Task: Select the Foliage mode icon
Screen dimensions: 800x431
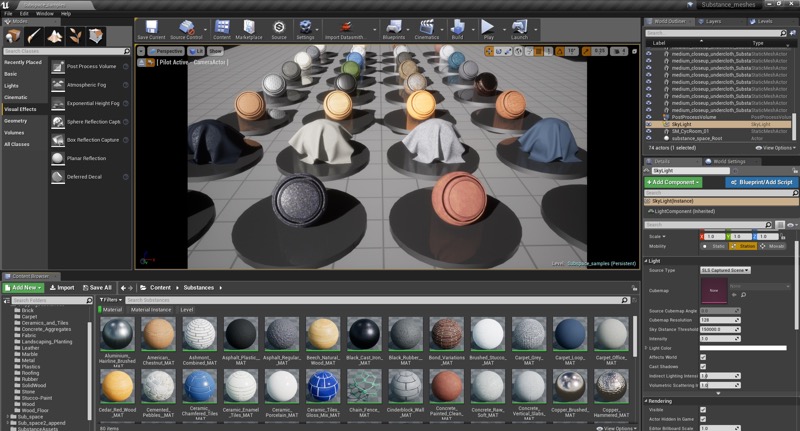Action: [76, 36]
